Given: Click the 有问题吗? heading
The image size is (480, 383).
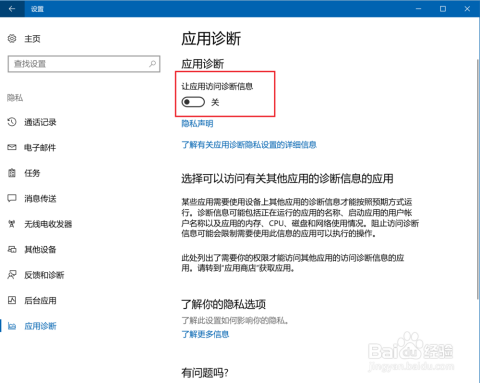Looking at the screenshot, I should point(205,372).
